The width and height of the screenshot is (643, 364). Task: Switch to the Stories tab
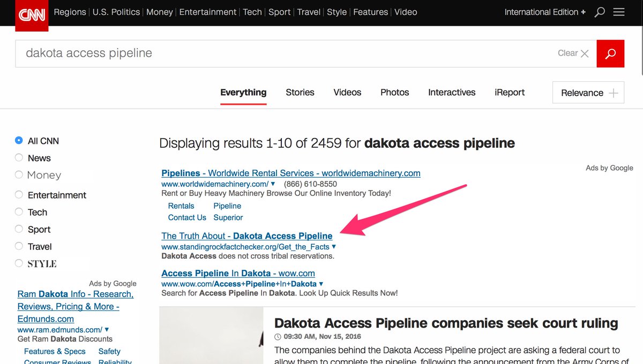[x=300, y=92]
